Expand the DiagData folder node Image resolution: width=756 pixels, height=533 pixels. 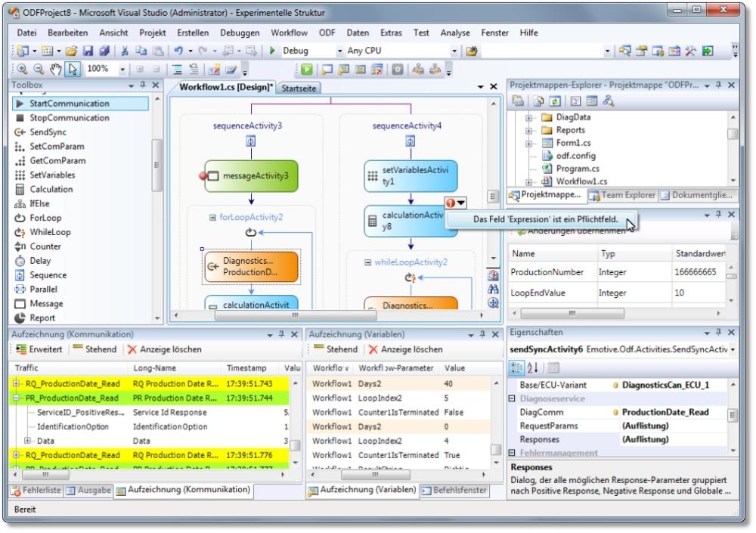click(x=529, y=118)
